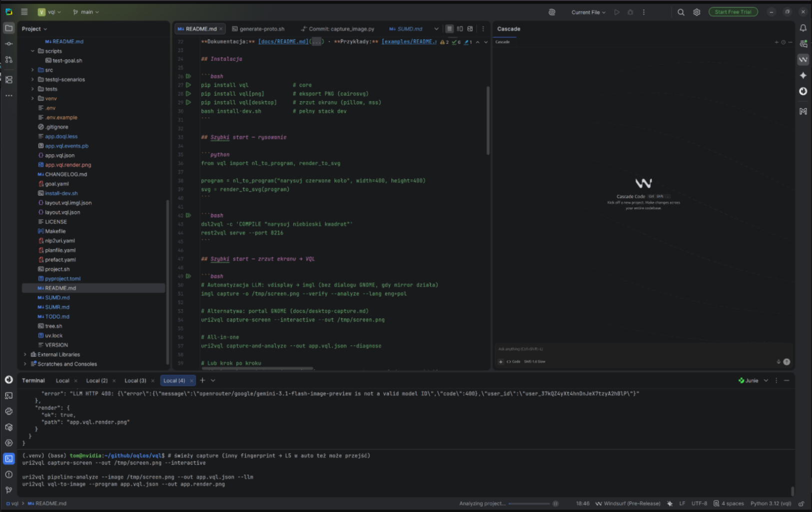Run the bash code block gutter icon at line 26
The height and width of the screenshot is (512, 812).
(x=188, y=76)
